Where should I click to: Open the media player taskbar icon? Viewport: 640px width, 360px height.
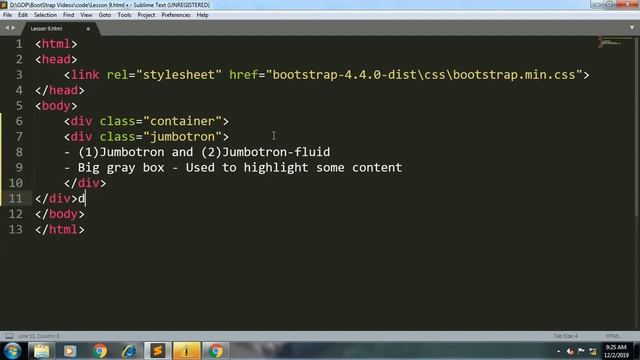70,351
